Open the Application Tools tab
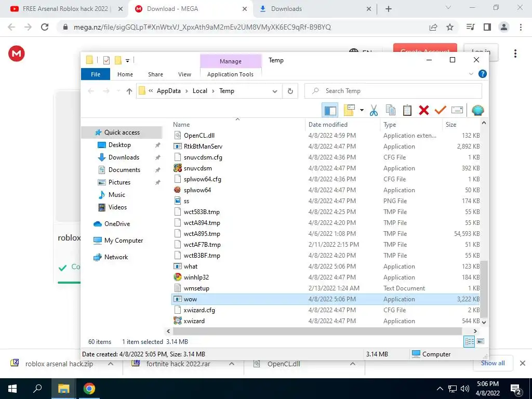This screenshot has height=399, width=532. pos(230,74)
